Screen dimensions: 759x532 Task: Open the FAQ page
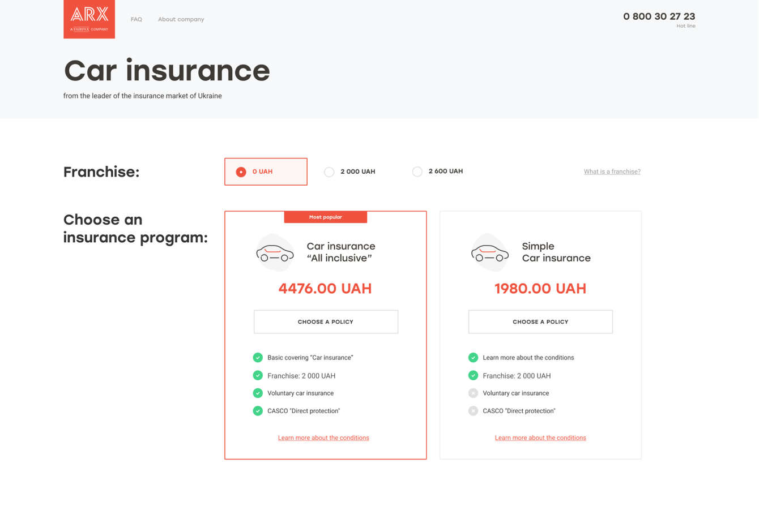click(136, 19)
